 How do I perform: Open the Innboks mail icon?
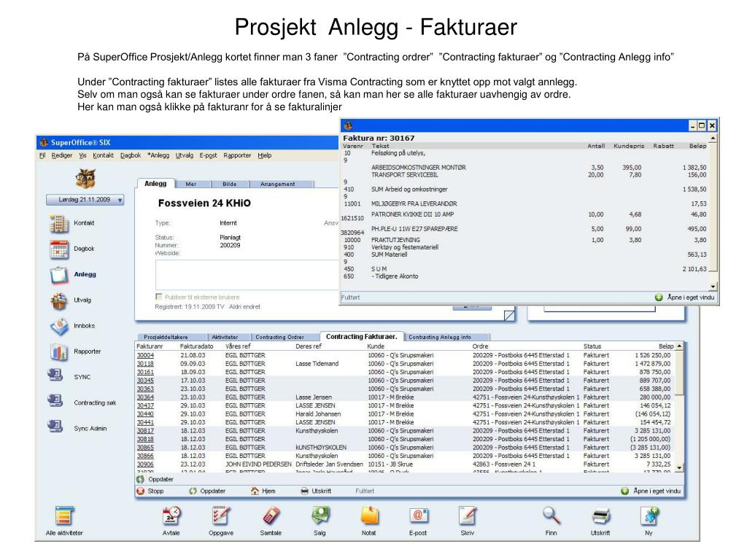59,326
